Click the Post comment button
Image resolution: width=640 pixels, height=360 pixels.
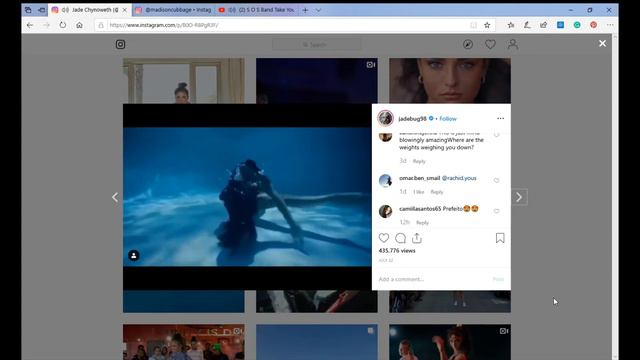pyautogui.click(x=498, y=279)
